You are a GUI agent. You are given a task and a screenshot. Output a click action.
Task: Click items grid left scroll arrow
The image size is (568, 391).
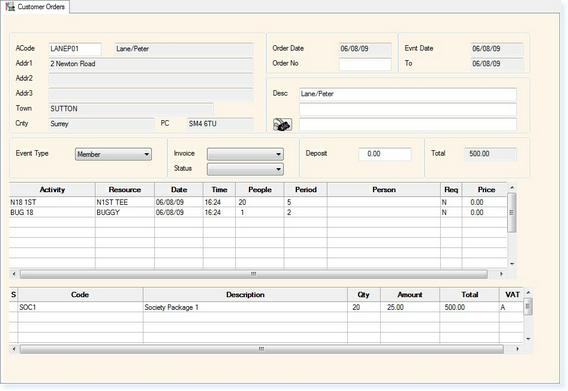[x=14, y=349]
